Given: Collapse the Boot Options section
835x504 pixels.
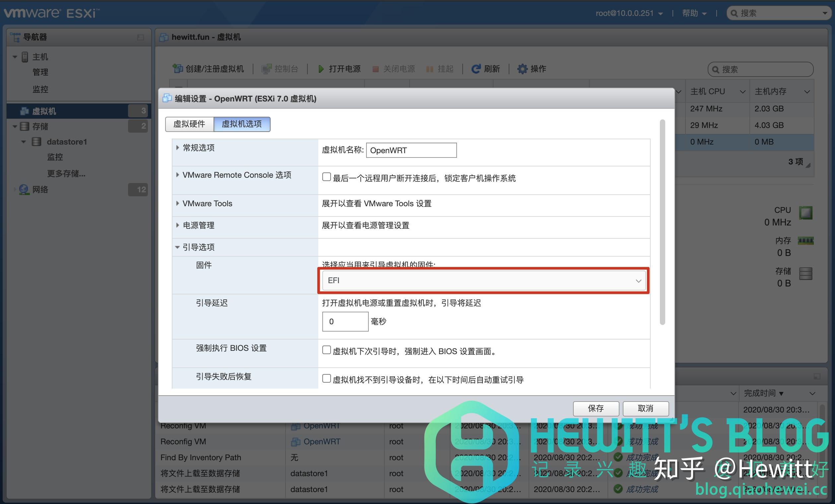Looking at the screenshot, I should (177, 247).
